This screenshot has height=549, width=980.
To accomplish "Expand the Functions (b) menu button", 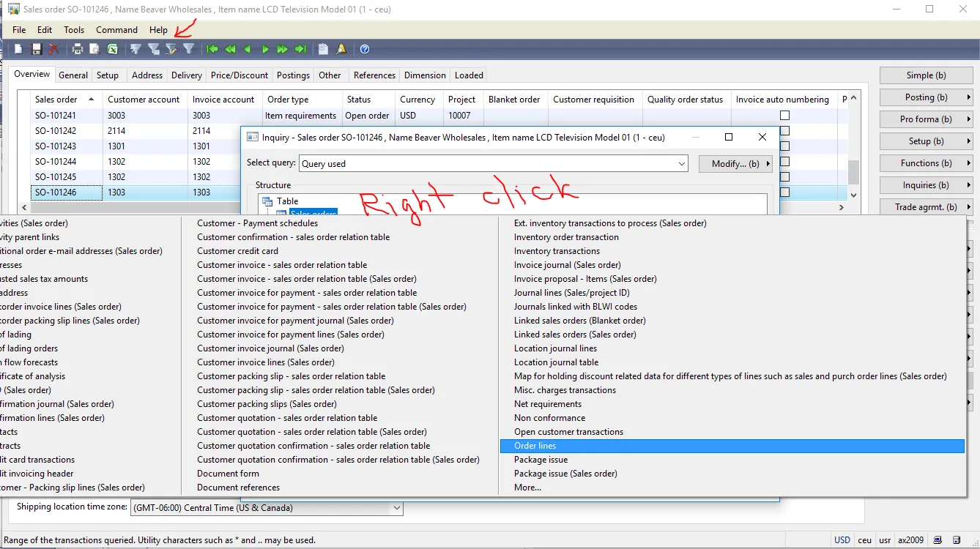I will [926, 163].
